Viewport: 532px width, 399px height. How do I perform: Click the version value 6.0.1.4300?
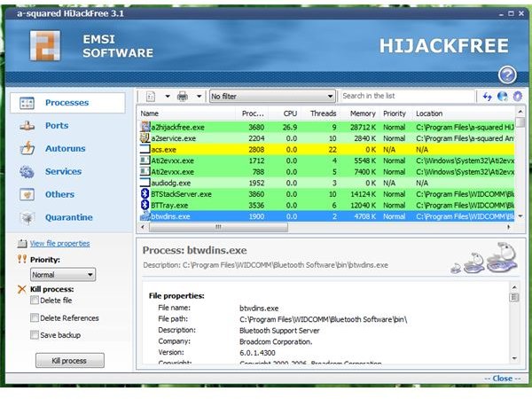point(257,353)
